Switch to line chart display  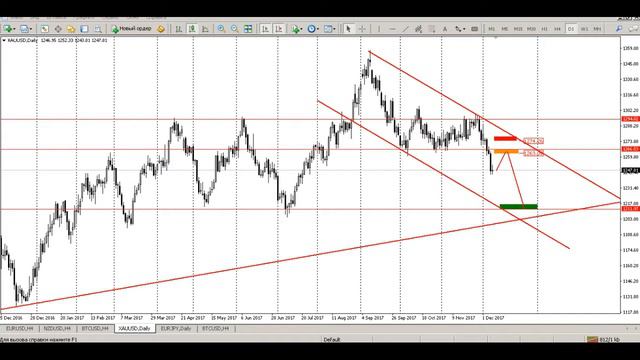point(205,29)
